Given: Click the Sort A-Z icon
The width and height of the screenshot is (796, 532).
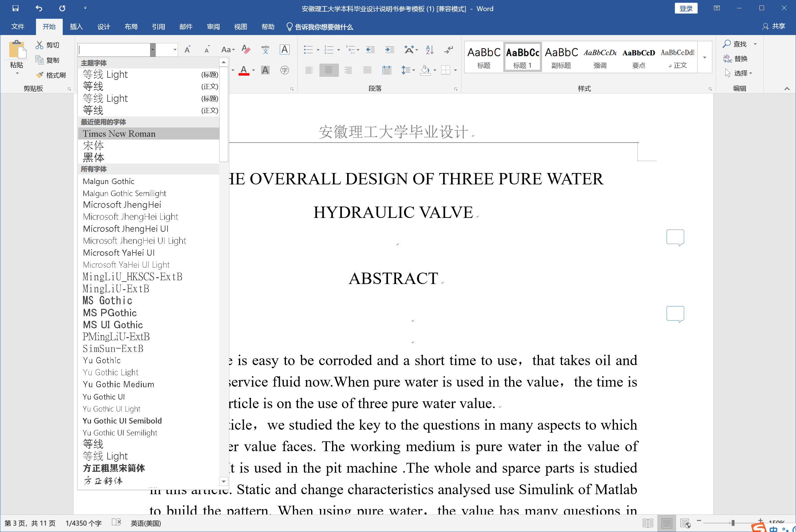Looking at the screenshot, I should [430, 49].
